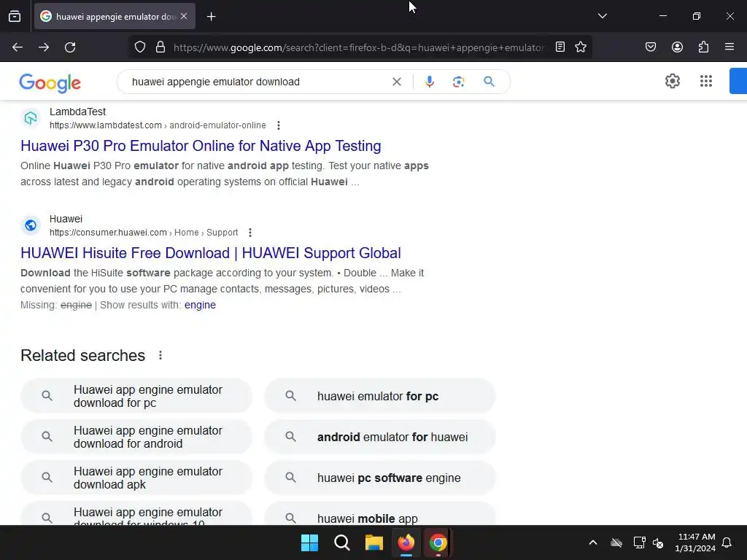The image size is (747, 560).
Task: Open the Google apps grid
Action: point(706,81)
